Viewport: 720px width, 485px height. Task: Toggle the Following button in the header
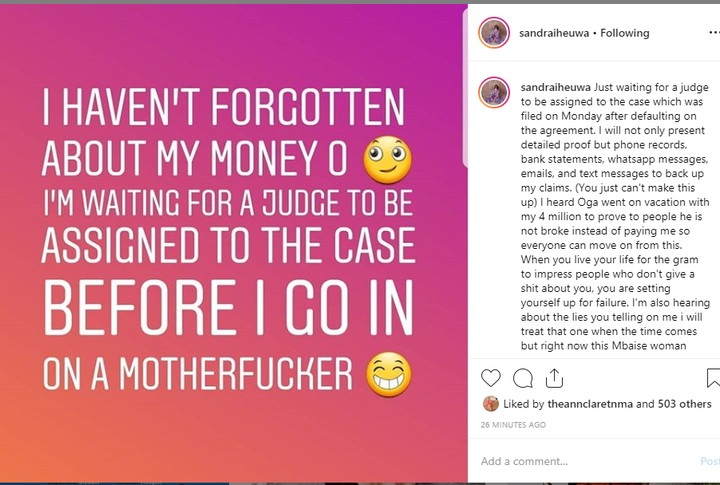[624, 33]
